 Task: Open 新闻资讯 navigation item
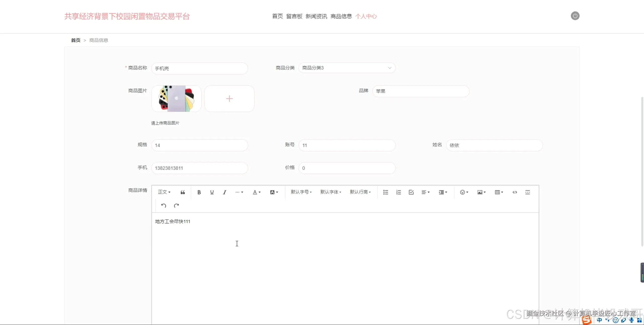tap(316, 16)
